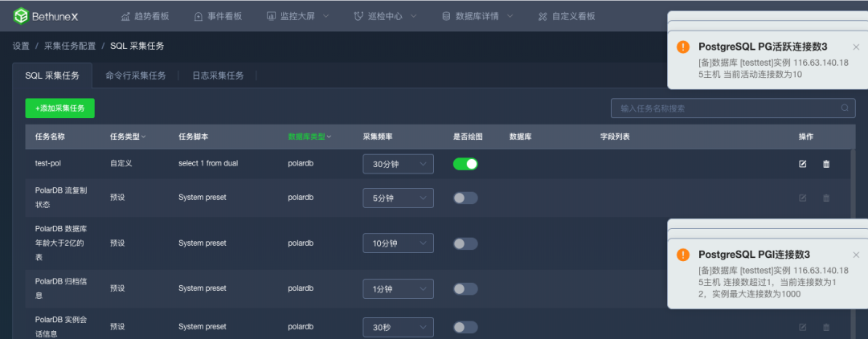The width and height of the screenshot is (868, 339).
Task: Click the 任务名称 column header
Action: (50, 137)
